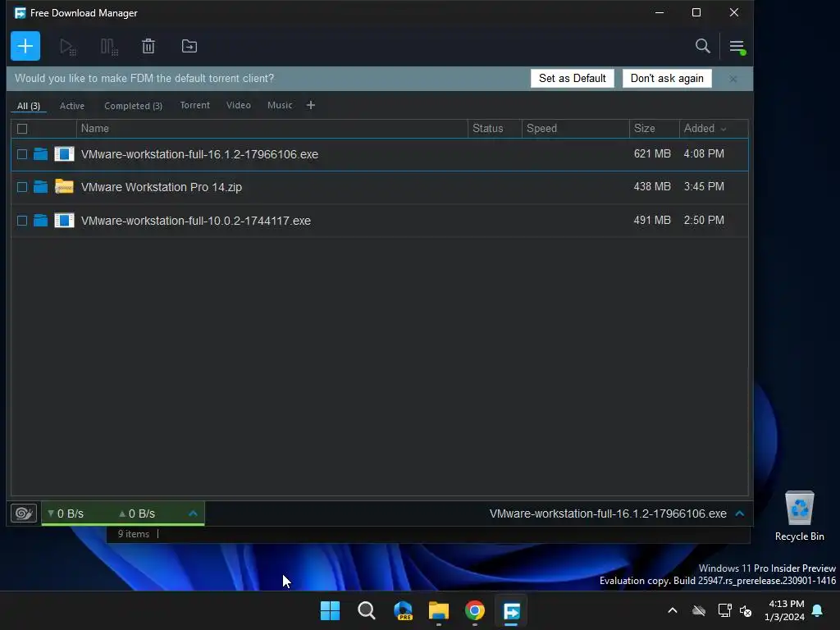Open folder icon for VMware Workstation Pro 14.zip
Image resolution: width=840 pixels, height=630 pixels.
[41, 187]
